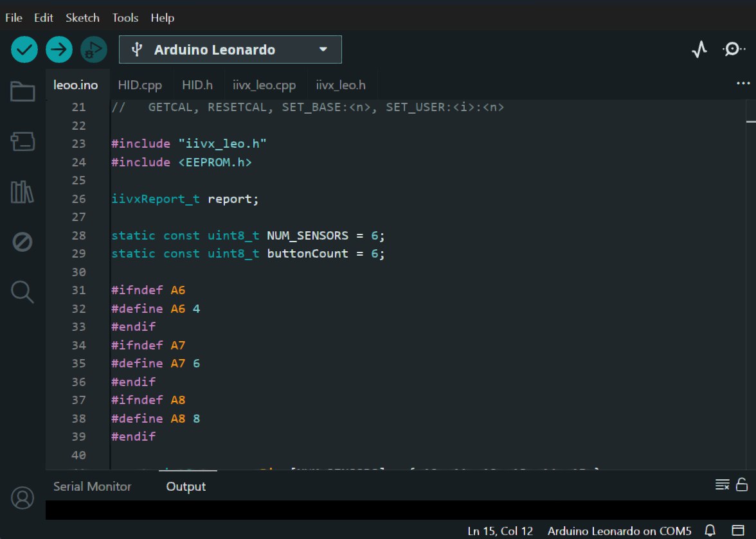The height and width of the screenshot is (539, 756).
Task: Open the Boards Manager sidebar icon
Action: (x=22, y=142)
